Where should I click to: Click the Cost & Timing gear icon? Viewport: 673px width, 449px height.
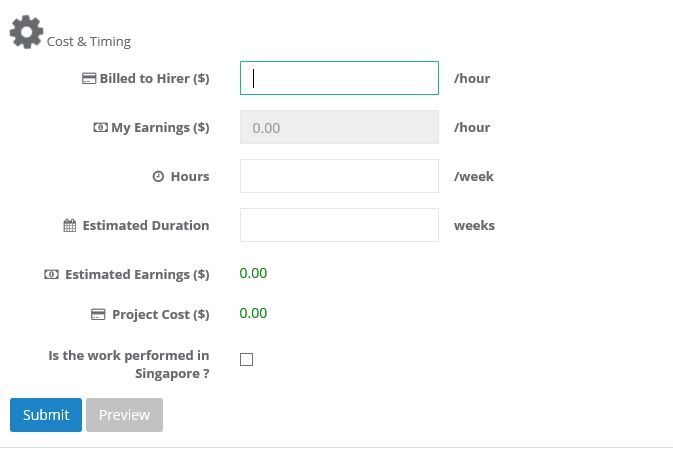(27, 32)
